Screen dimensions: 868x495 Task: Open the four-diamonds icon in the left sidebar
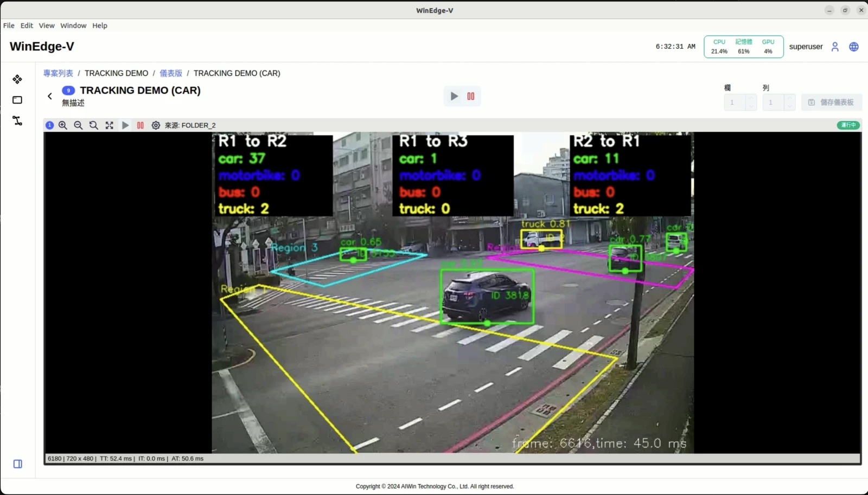pos(17,79)
